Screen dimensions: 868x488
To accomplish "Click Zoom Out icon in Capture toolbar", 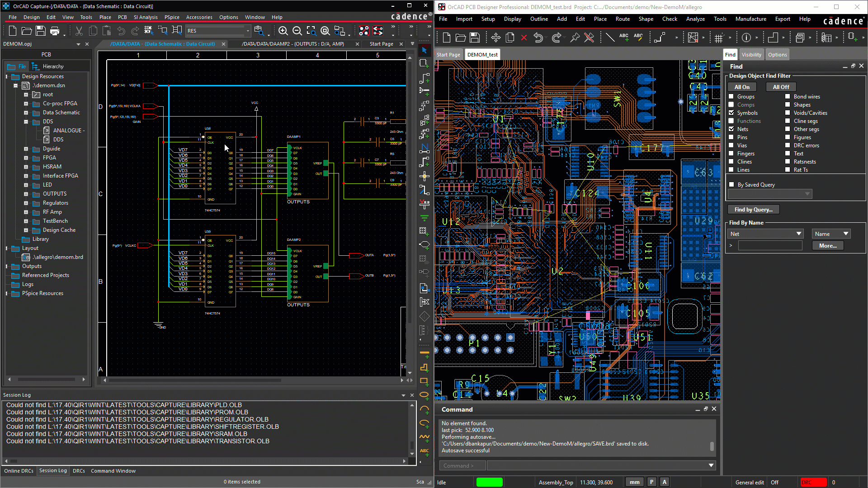I will coord(297,31).
